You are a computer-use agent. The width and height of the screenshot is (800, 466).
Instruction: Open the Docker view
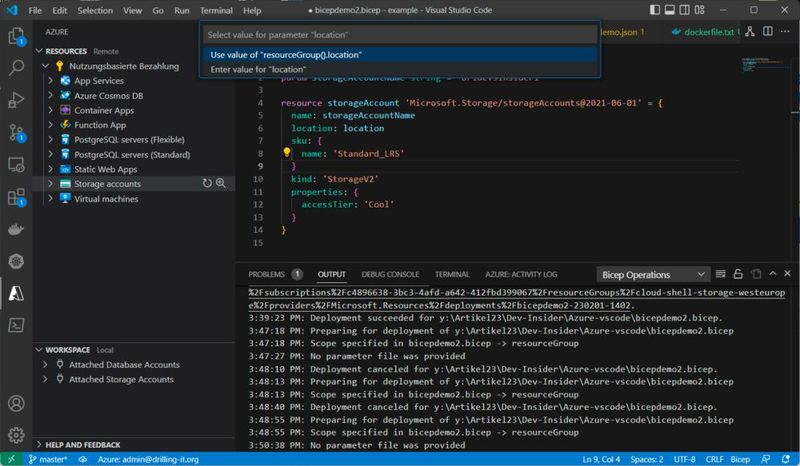(x=16, y=230)
